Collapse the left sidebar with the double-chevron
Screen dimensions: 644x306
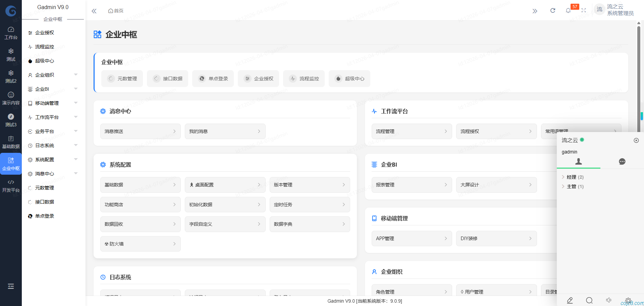click(x=94, y=11)
